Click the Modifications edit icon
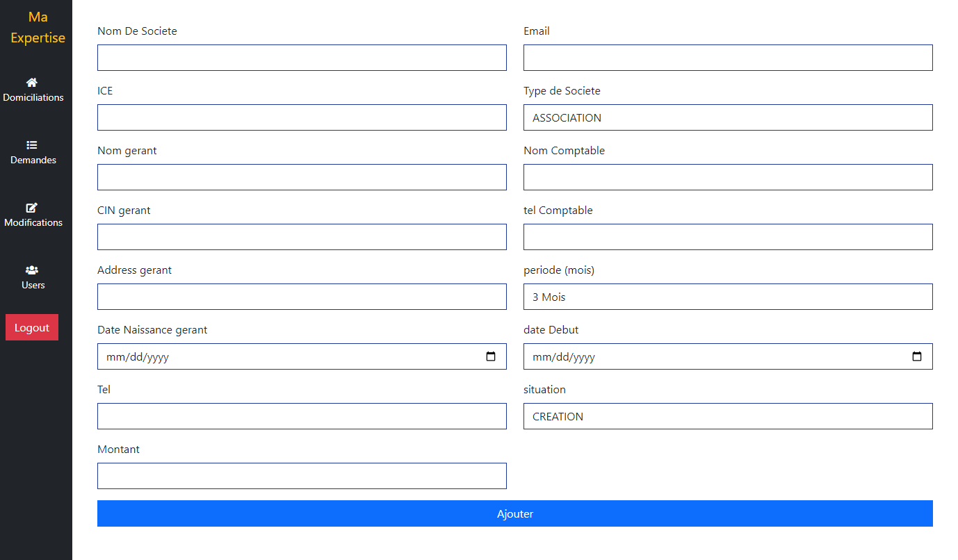This screenshot has width=958, height=560. (x=32, y=207)
